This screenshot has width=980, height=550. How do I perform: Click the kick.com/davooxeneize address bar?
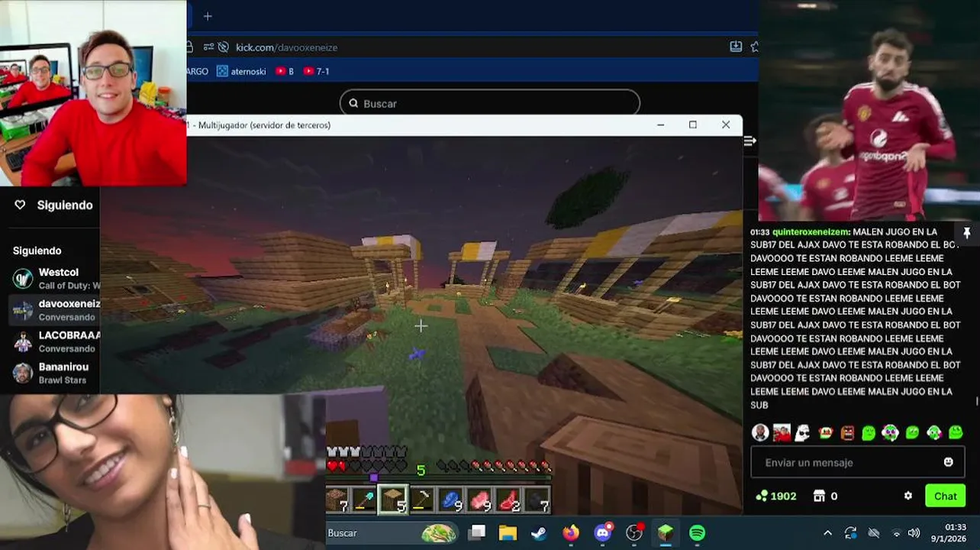(473, 47)
